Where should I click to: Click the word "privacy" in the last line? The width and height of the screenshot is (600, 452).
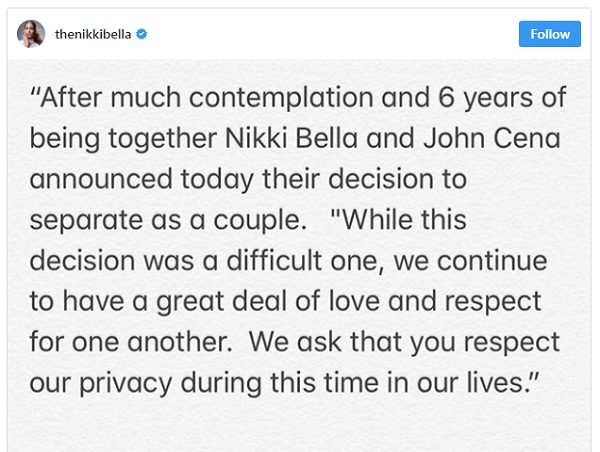126,383
